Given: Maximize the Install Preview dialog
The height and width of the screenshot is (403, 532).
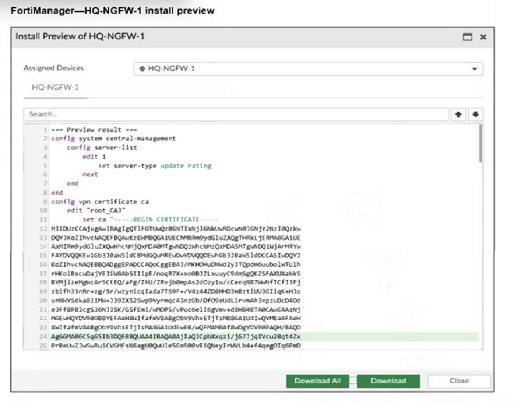Looking at the screenshot, I should pyautogui.click(x=467, y=37).
